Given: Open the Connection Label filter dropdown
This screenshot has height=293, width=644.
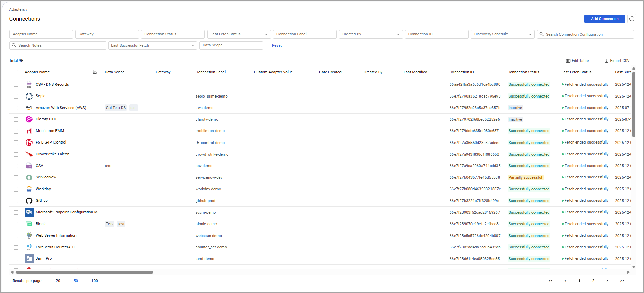Looking at the screenshot, I should (x=305, y=34).
